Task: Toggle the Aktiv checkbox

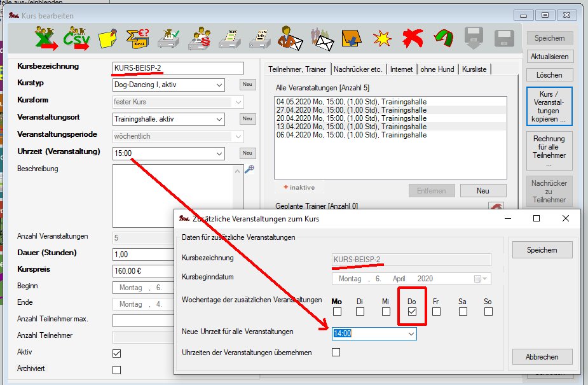Action: click(116, 353)
